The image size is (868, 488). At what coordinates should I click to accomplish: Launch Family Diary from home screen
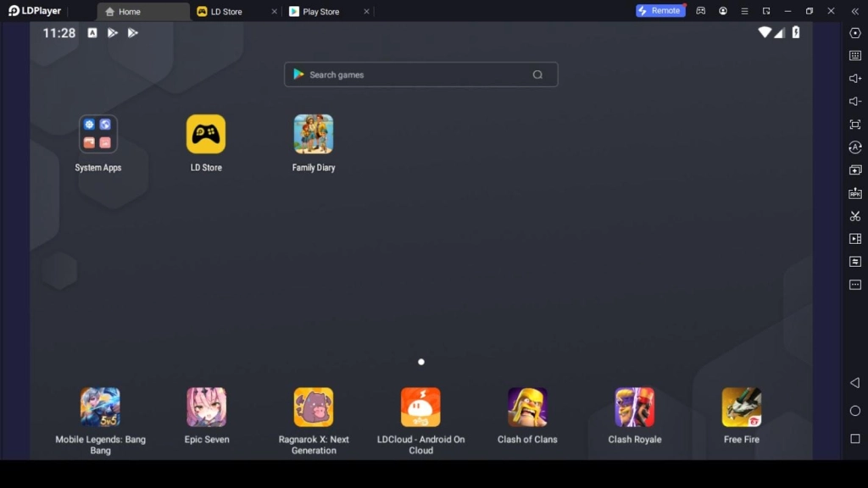pyautogui.click(x=314, y=134)
